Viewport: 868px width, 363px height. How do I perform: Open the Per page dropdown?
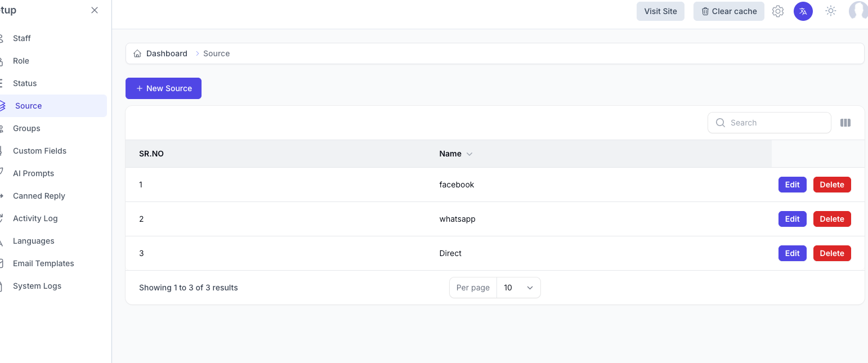pos(518,287)
